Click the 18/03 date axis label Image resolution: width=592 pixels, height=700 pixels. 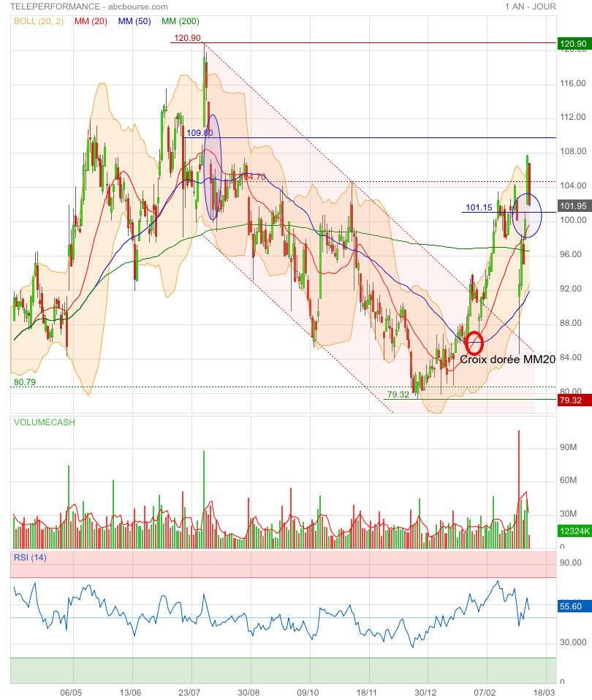coord(544,693)
